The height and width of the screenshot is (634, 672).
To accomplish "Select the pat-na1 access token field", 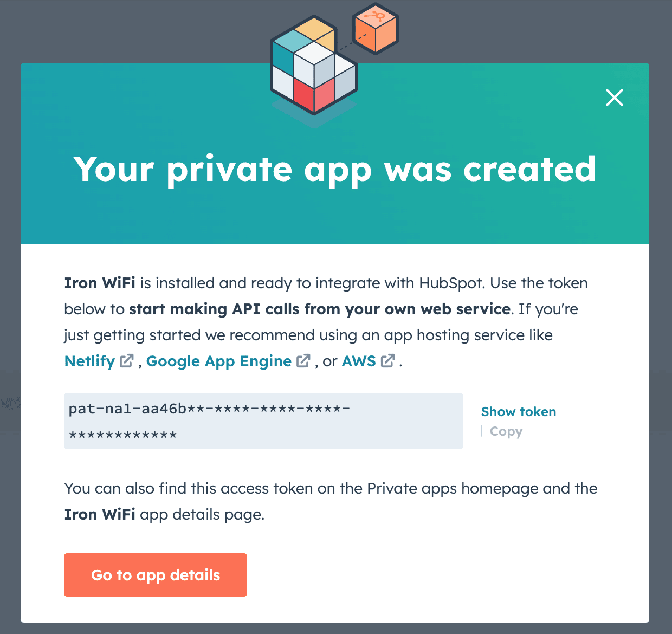I will coord(263,421).
